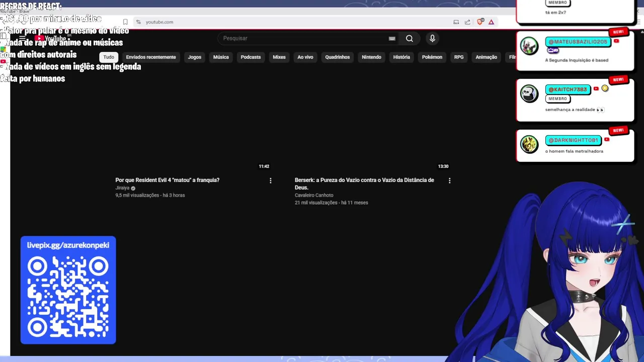Image resolution: width=644 pixels, height=362 pixels.
Task: Open options menu for Resident Evil 4 video
Action: pos(270,180)
